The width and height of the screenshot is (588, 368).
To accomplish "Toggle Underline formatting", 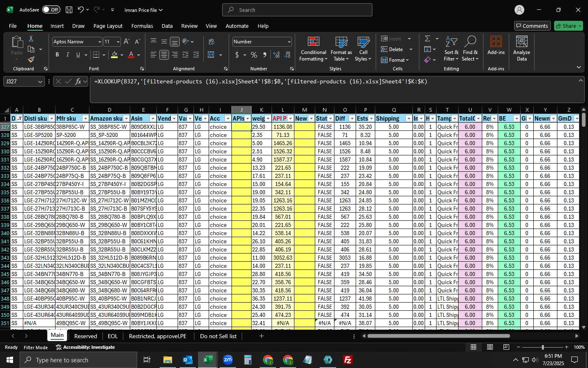I will coord(78,55).
